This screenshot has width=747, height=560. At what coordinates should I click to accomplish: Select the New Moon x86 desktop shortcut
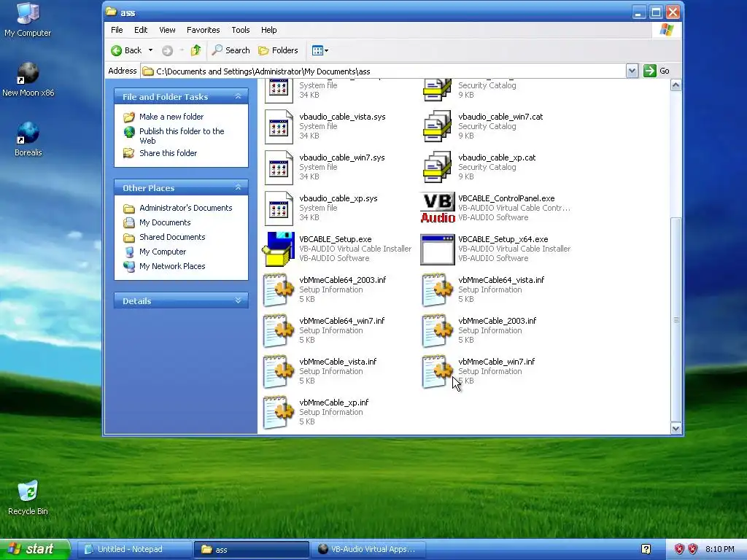click(x=28, y=79)
